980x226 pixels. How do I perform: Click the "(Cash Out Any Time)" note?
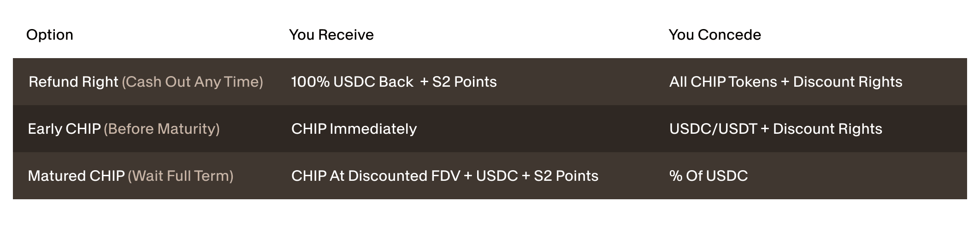192,82
